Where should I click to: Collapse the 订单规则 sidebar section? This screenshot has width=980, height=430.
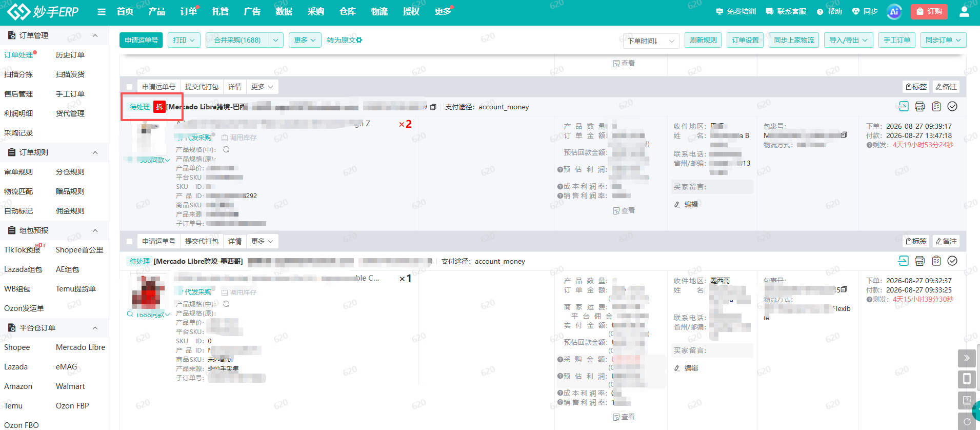95,152
